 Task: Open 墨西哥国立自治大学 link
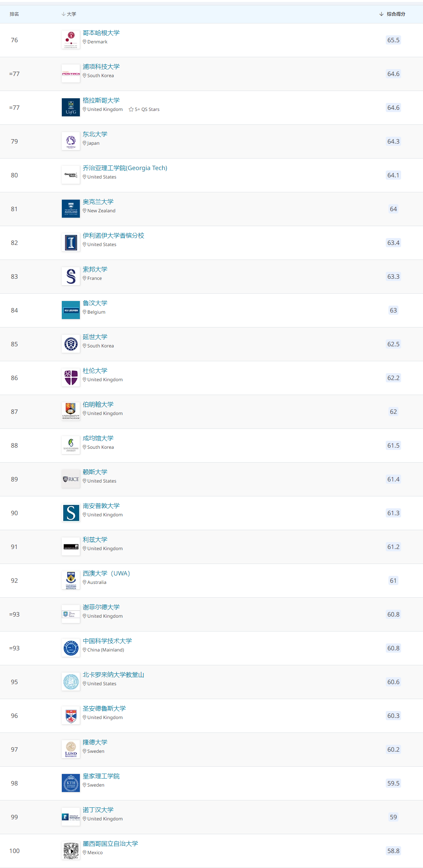tap(111, 844)
